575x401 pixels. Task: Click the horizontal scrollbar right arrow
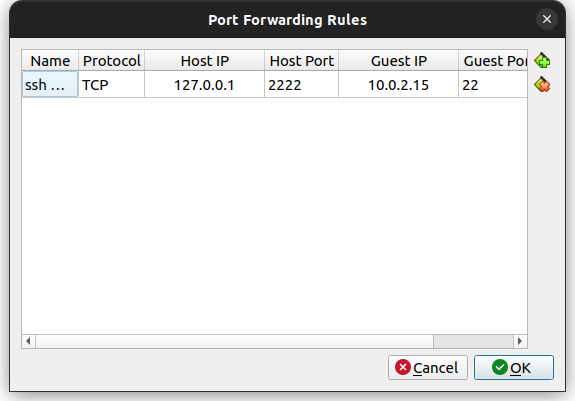pos(520,341)
